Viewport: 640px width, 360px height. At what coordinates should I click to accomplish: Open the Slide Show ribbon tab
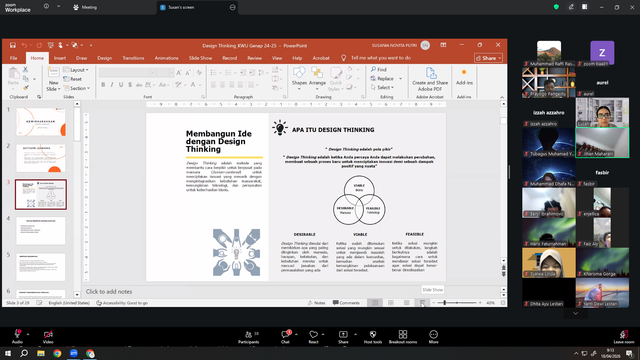point(200,58)
